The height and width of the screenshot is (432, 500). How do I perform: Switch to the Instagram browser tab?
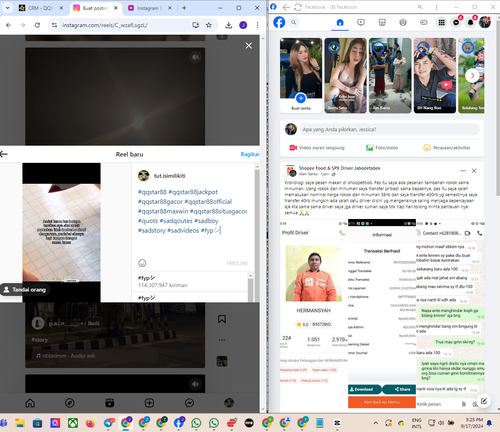click(149, 8)
